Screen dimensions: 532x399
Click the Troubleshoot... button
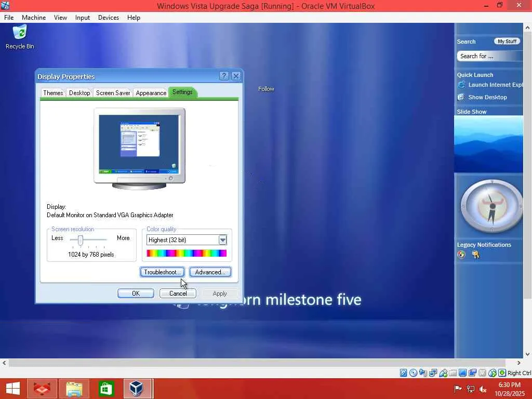tap(162, 272)
